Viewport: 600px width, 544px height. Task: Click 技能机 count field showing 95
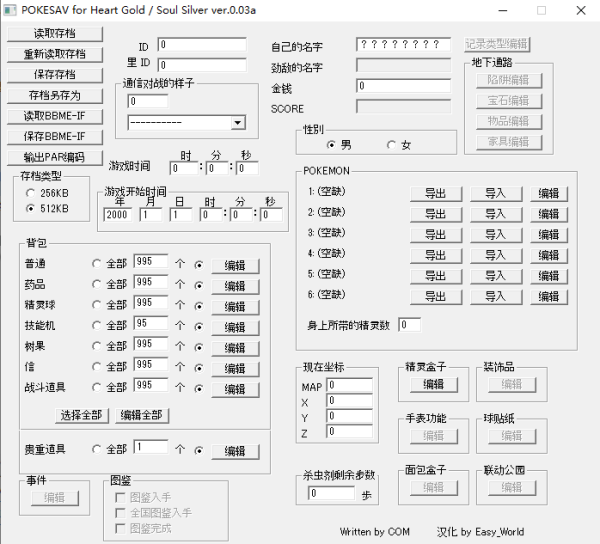point(151,323)
